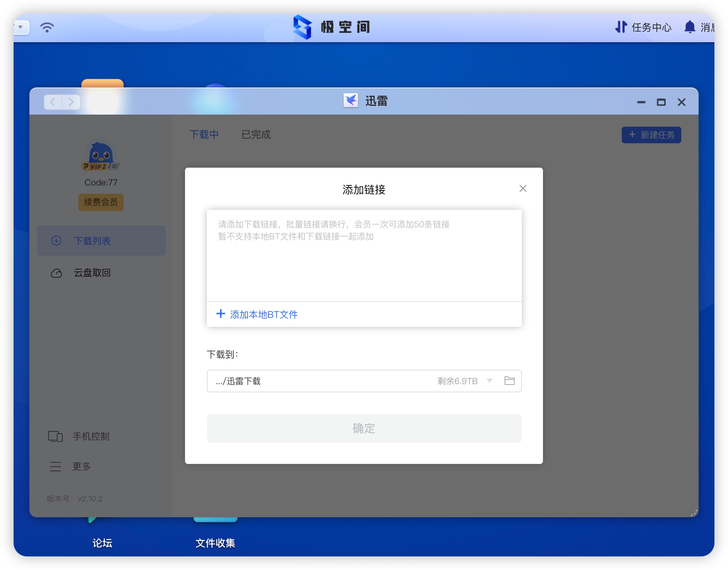Open the top-left dropdown arrow
The width and height of the screenshot is (728, 570).
[21, 27]
